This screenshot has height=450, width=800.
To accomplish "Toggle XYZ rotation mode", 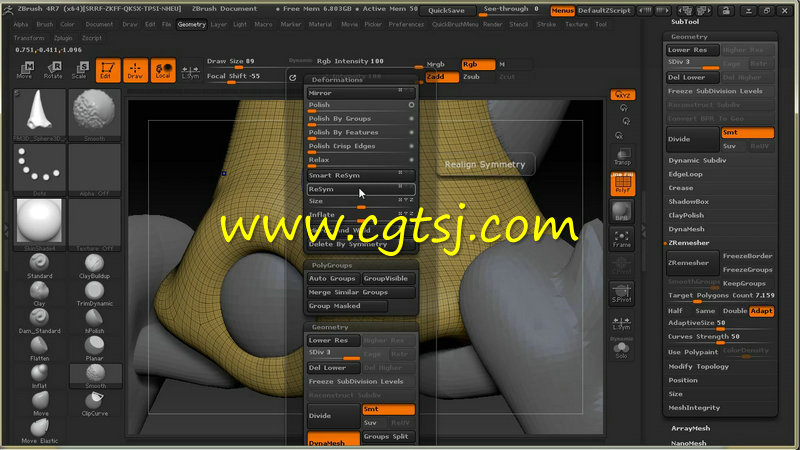I will coord(622,95).
